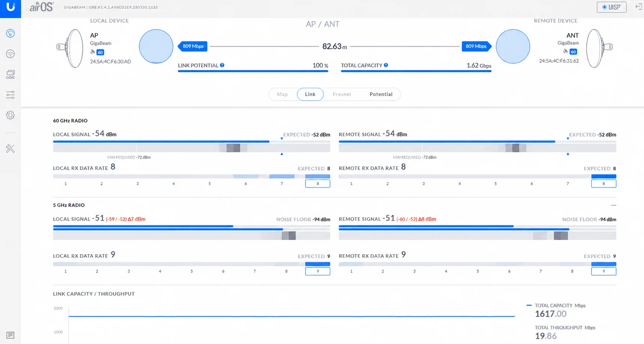The width and height of the screenshot is (644, 344).
Task: Collapse the 5 GHz Radio section
Action: 613,205
